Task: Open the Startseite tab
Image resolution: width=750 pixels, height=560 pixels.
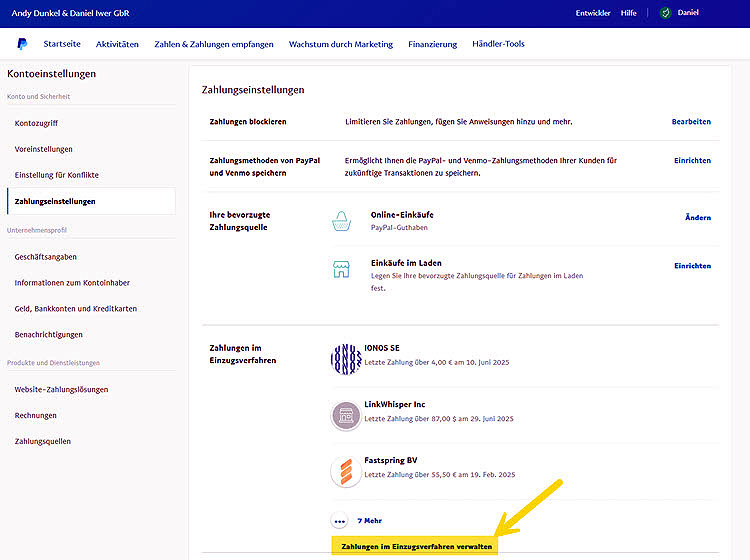Action: (x=62, y=44)
